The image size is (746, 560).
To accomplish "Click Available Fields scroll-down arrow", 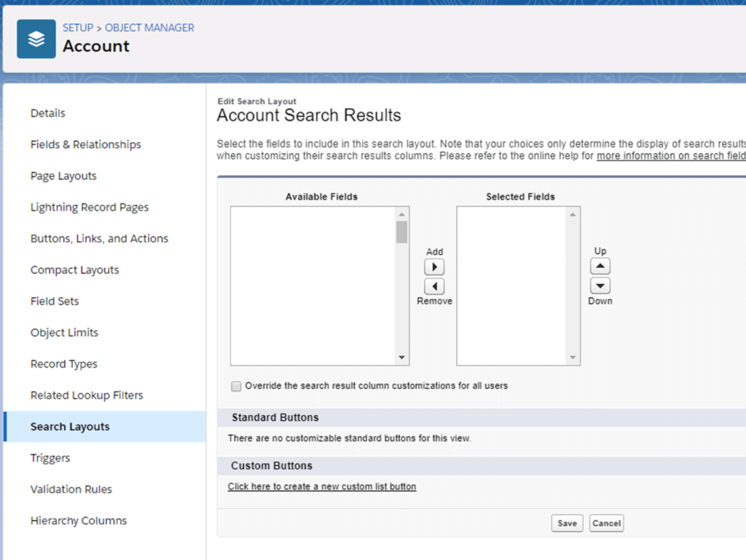I will pos(401,358).
